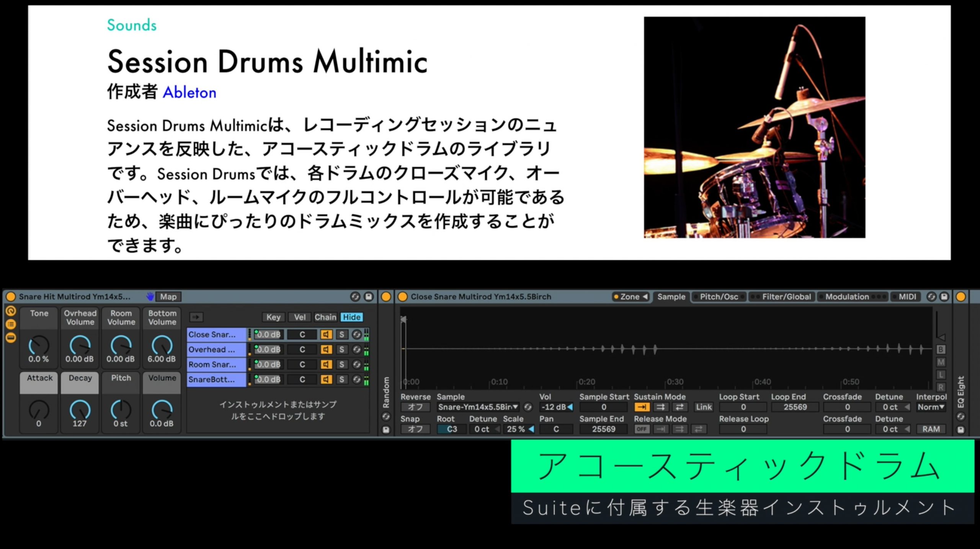Image resolution: width=980 pixels, height=549 pixels.
Task: Open the Ableton author link
Action: point(189,93)
